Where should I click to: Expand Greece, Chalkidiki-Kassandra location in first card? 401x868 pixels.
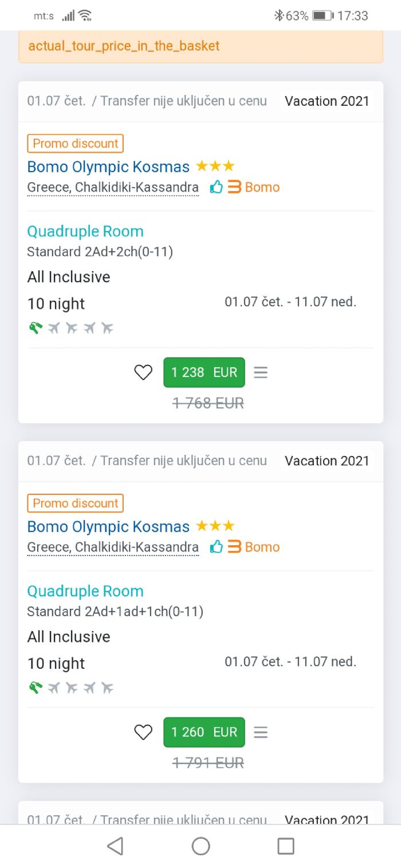pyautogui.click(x=113, y=188)
